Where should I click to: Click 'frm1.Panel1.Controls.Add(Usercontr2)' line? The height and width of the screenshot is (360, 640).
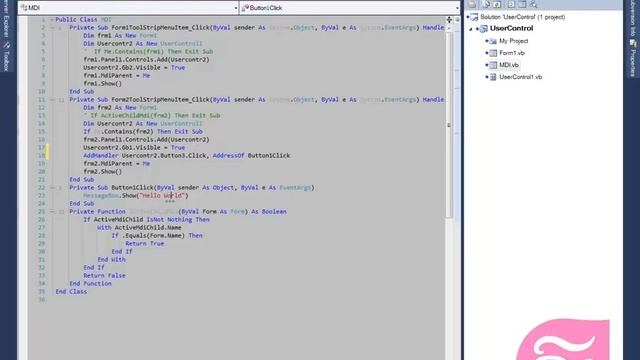[146, 60]
